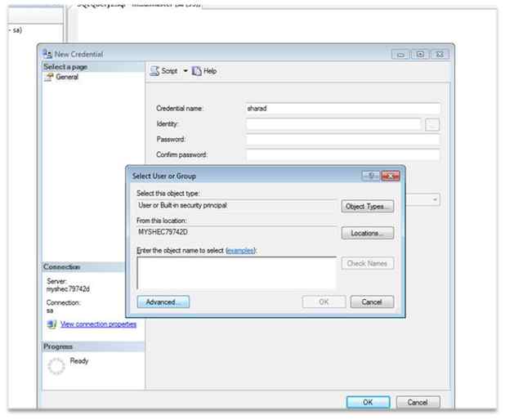Close the Select User or Group dialog
Image resolution: width=505 pixels, height=420 pixels.
coord(390,176)
